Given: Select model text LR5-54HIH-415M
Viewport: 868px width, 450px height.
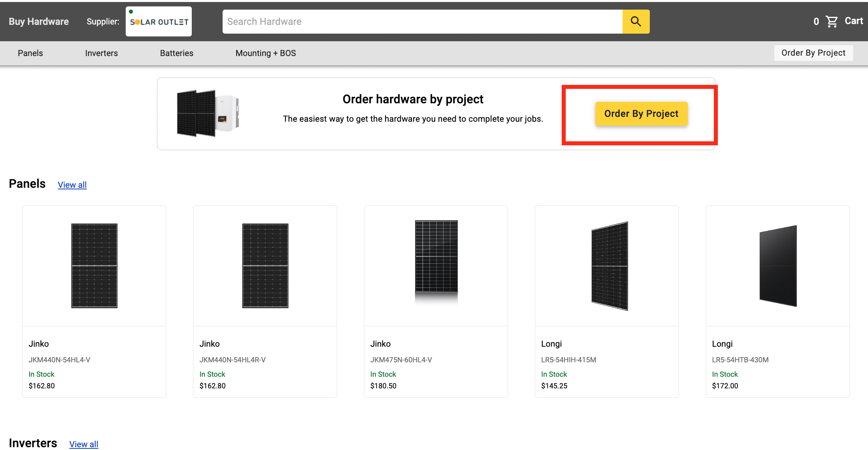Looking at the screenshot, I should tap(569, 360).
